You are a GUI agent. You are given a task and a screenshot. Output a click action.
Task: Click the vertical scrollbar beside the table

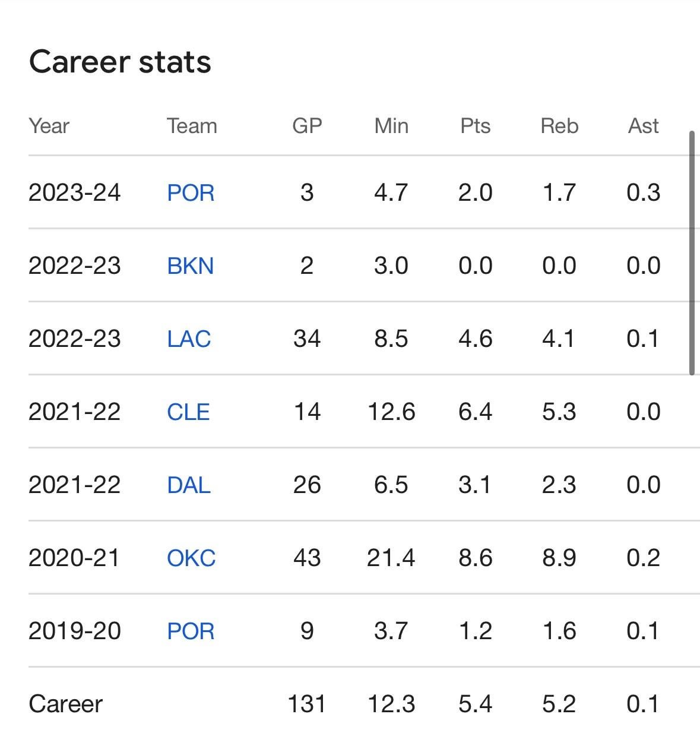click(x=692, y=253)
